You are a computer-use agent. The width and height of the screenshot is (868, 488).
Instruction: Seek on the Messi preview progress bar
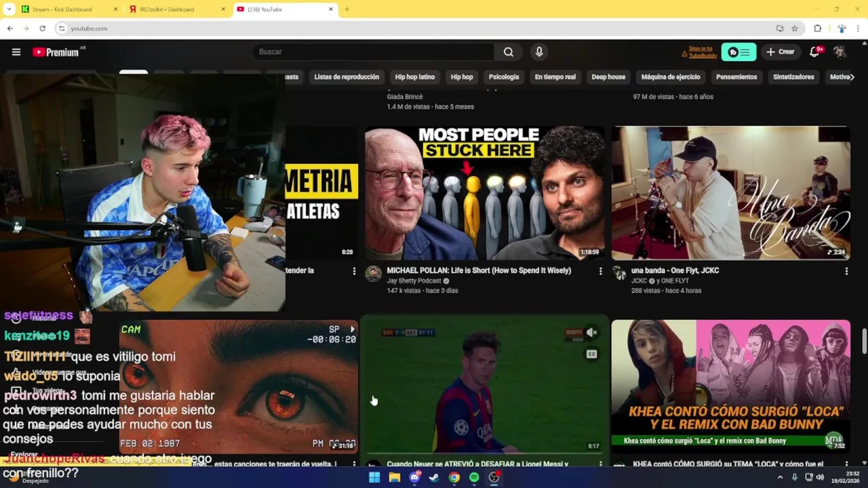484,453
